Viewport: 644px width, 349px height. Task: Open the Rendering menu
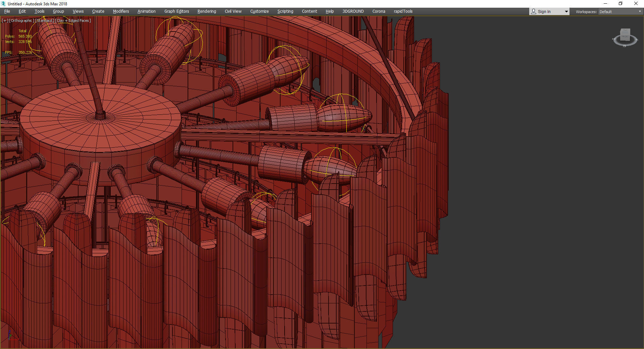[207, 11]
